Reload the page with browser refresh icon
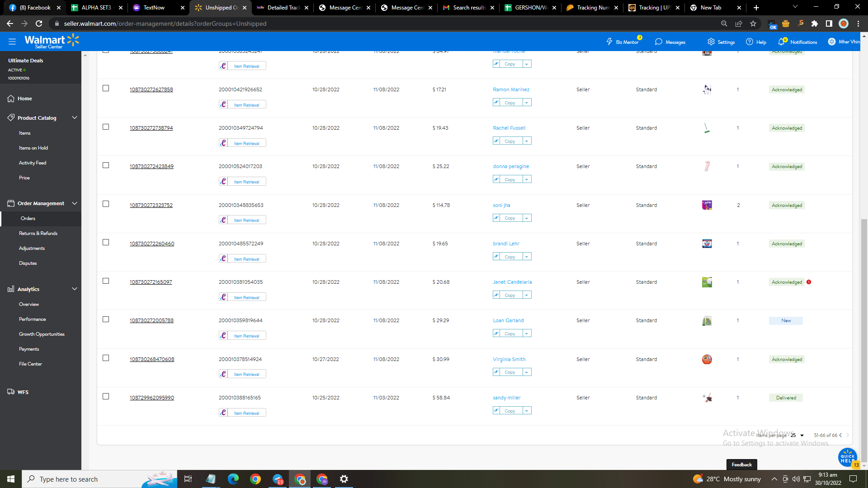 click(x=39, y=23)
